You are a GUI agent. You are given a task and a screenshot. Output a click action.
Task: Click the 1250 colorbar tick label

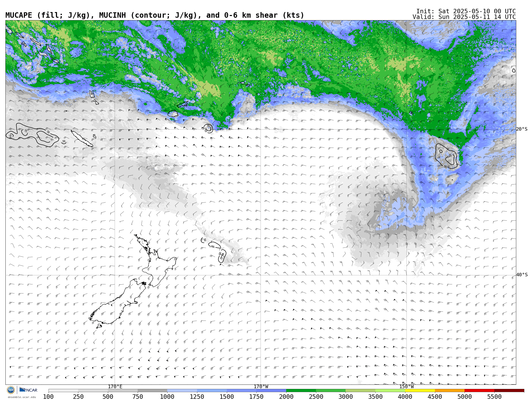click(x=197, y=397)
